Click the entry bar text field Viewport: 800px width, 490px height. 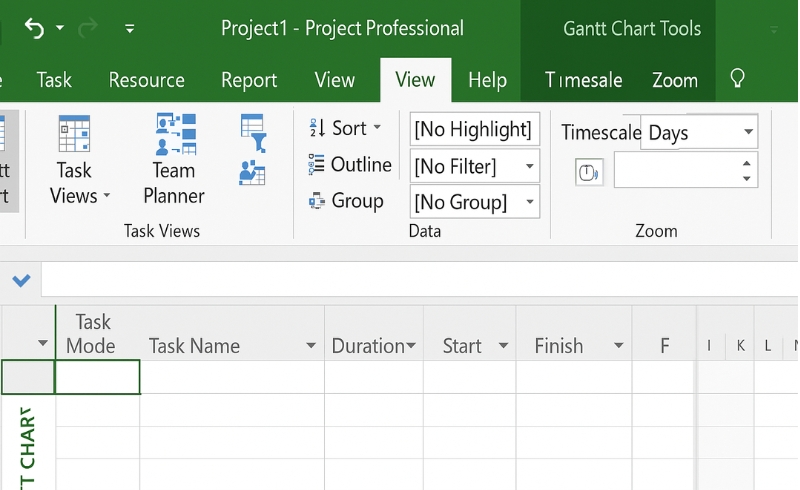pos(419,279)
